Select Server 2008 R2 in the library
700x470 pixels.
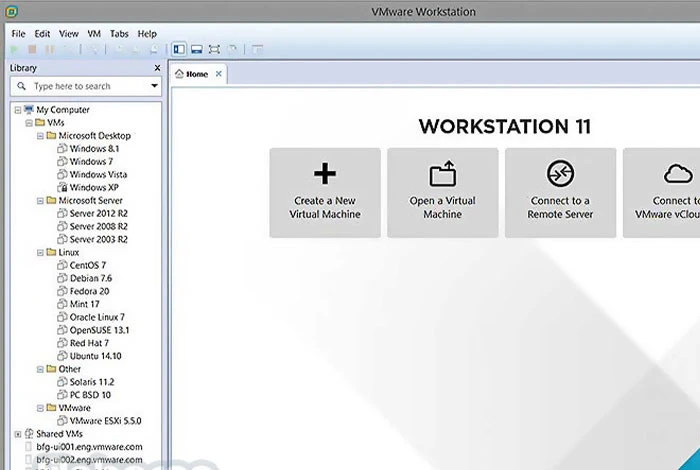(x=93, y=226)
